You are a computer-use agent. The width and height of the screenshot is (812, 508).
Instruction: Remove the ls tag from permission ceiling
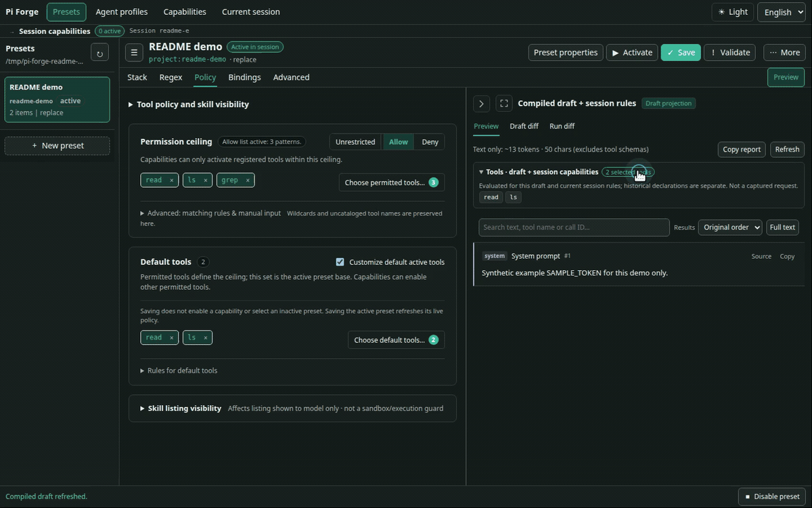(206, 180)
